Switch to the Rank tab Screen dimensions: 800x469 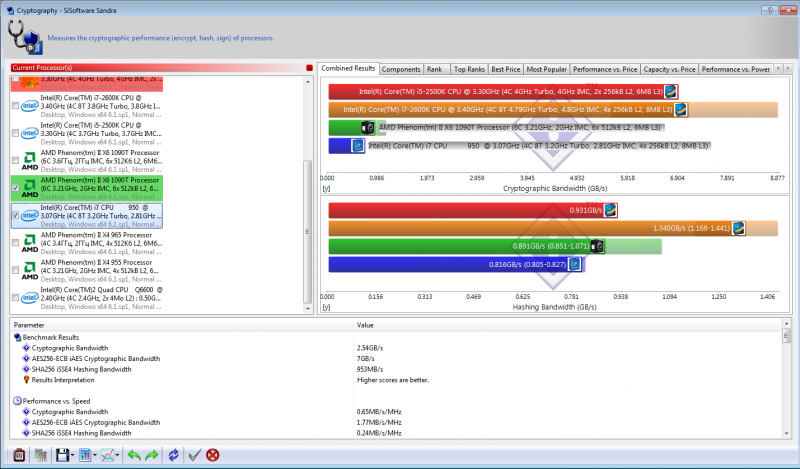pos(435,69)
